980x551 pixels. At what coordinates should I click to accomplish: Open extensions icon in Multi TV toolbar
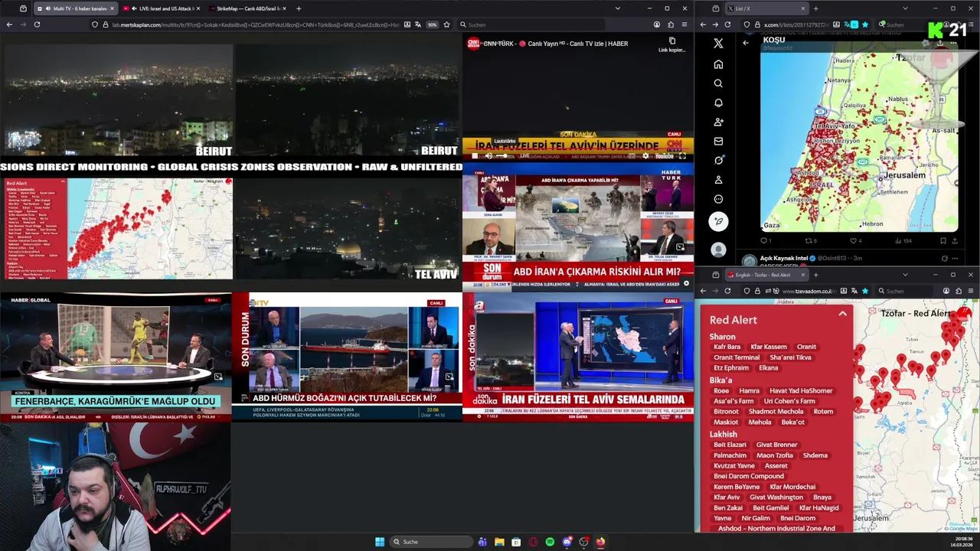coord(671,24)
